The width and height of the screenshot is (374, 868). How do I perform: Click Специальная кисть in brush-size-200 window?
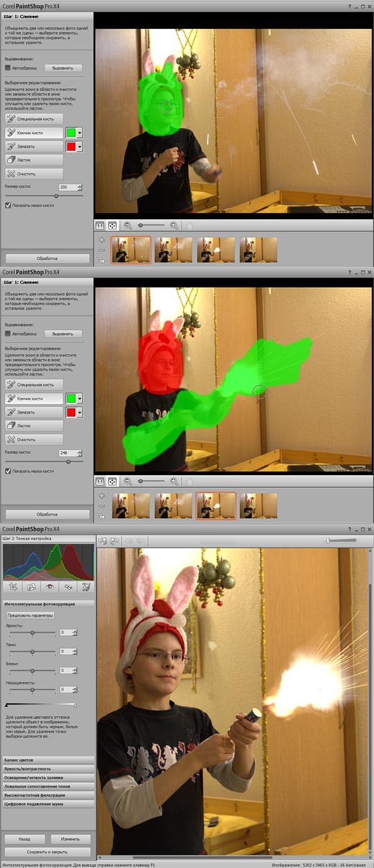tap(34, 118)
